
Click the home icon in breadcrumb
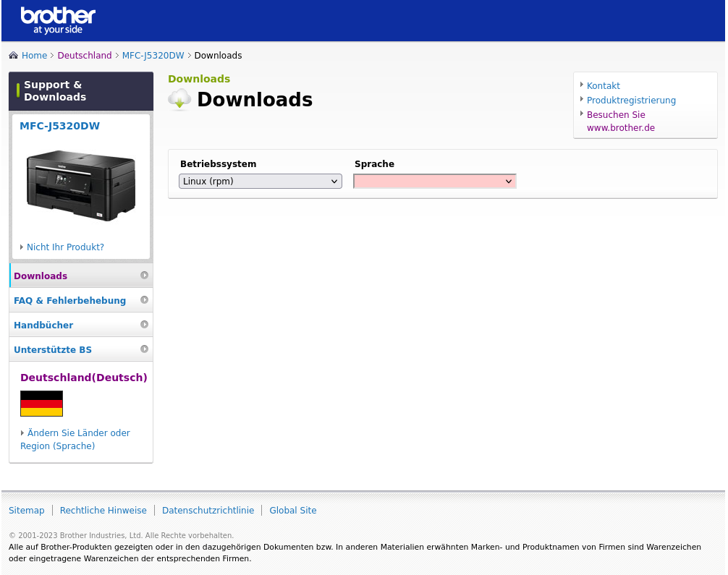(x=14, y=55)
